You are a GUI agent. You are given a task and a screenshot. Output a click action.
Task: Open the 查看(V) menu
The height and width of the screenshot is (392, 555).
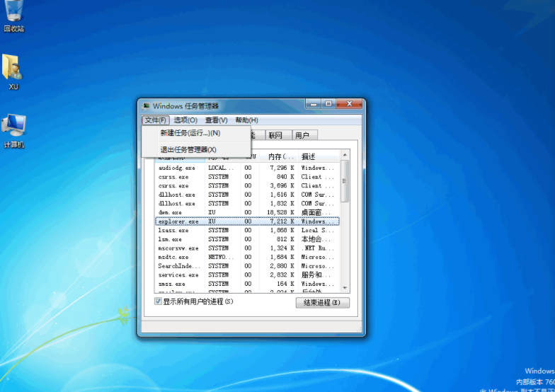217,120
